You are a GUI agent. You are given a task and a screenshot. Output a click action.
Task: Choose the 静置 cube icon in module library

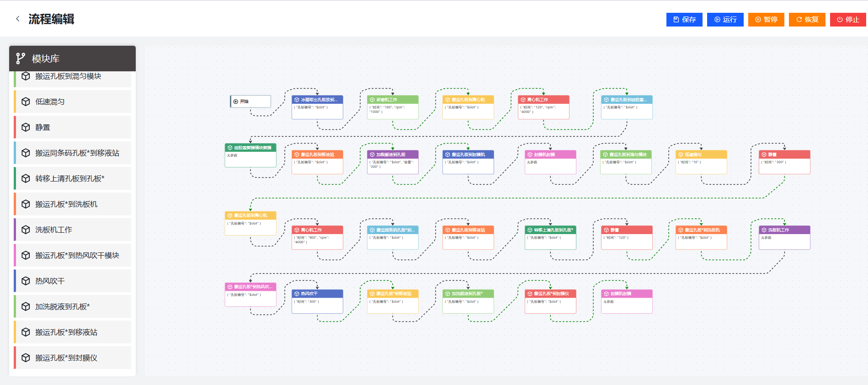tap(26, 127)
